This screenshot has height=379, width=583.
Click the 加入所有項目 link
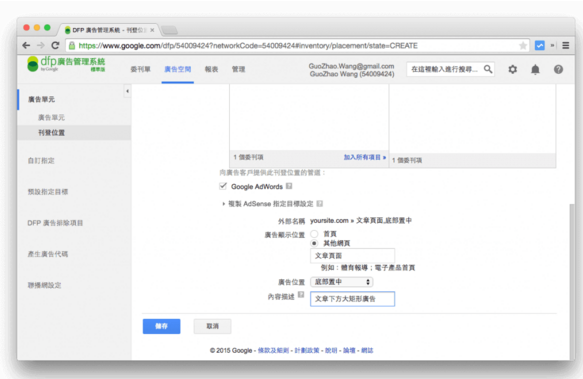[364, 157]
